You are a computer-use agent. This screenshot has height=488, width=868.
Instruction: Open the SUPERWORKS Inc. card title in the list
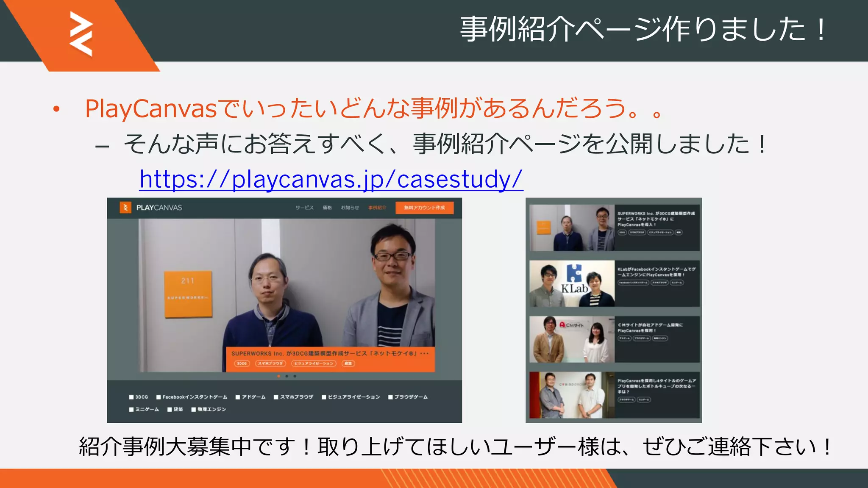point(656,219)
